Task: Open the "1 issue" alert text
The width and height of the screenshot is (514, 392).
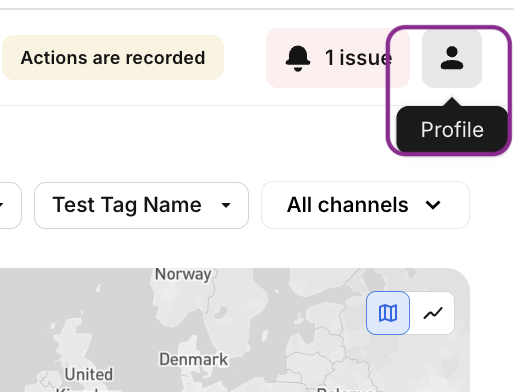Action: (x=358, y=58)
